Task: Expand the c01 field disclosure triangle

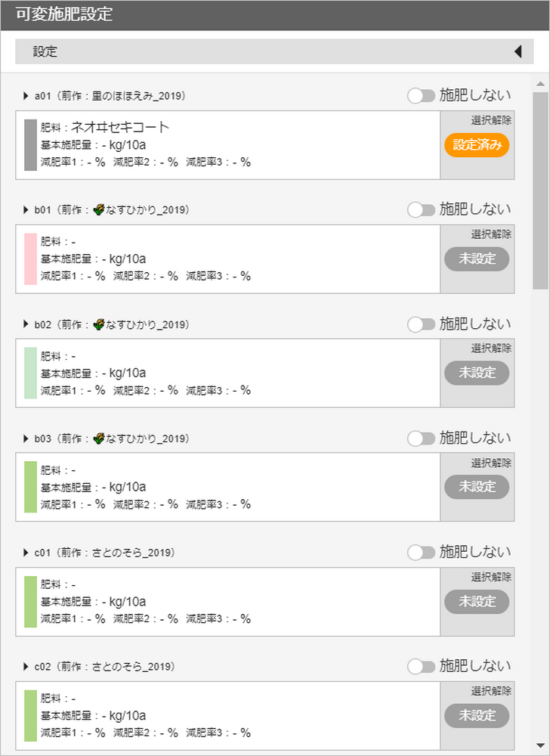Action: click(x=26, y=553)
